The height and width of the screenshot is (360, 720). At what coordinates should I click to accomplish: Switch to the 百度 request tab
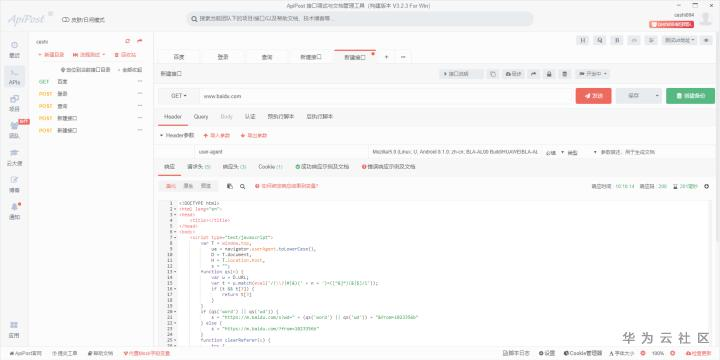tap(179, 57)
